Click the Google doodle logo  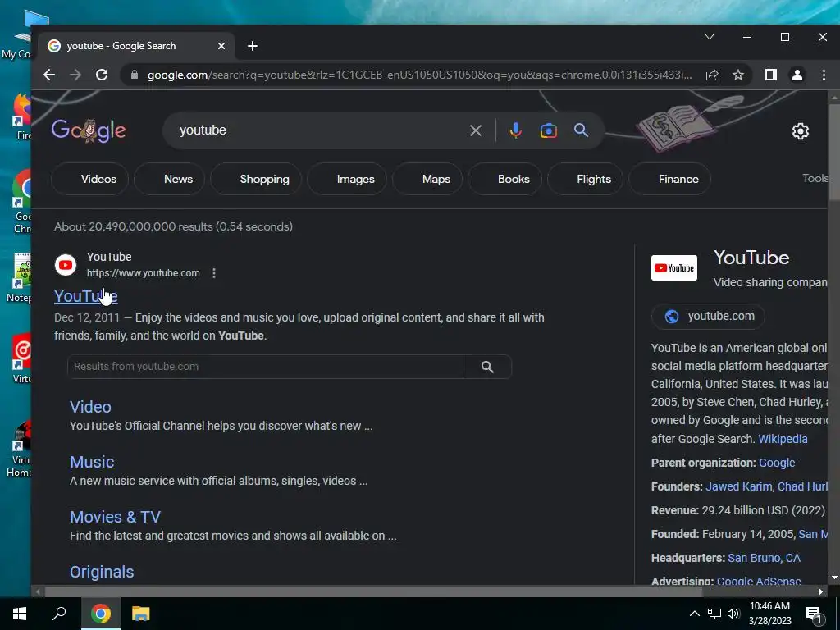pyautogui.click(x=89, y=130)
